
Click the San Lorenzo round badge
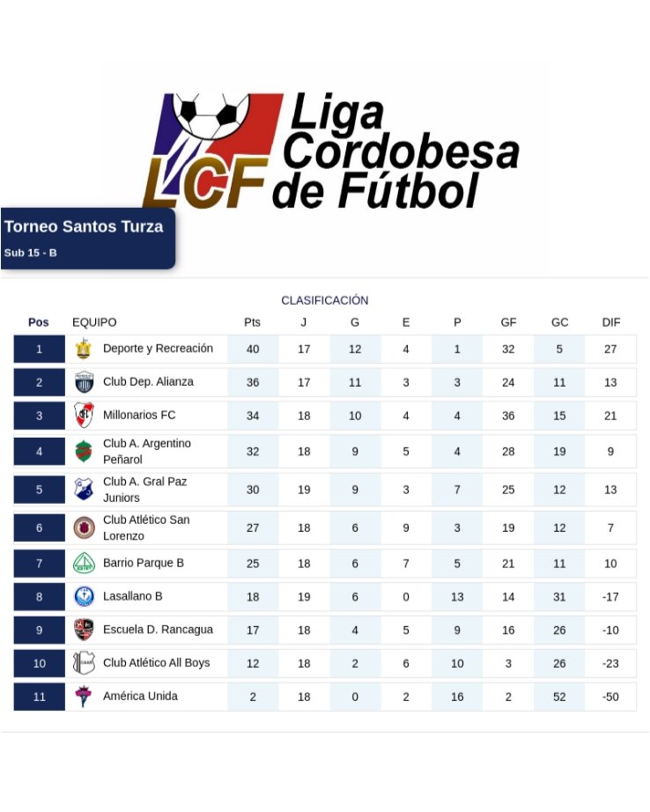pos(84,528)
